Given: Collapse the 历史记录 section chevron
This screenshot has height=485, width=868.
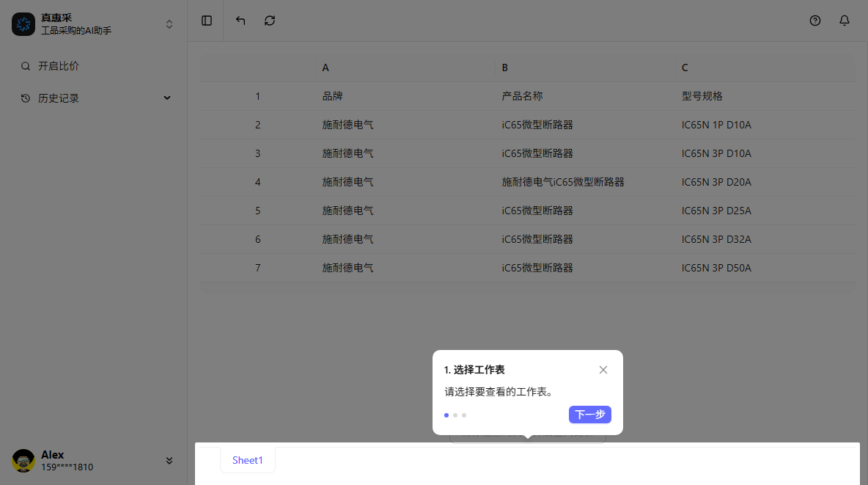Looking at the screenshot, I should coord(166,97).
